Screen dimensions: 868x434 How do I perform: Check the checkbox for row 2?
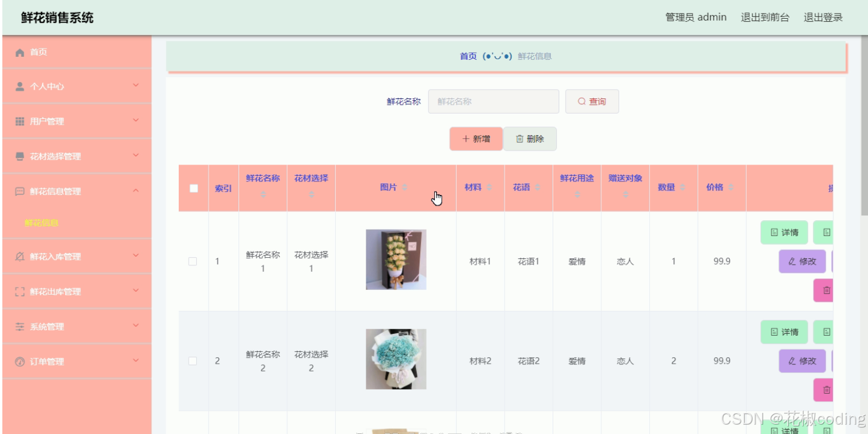[193, 361]
